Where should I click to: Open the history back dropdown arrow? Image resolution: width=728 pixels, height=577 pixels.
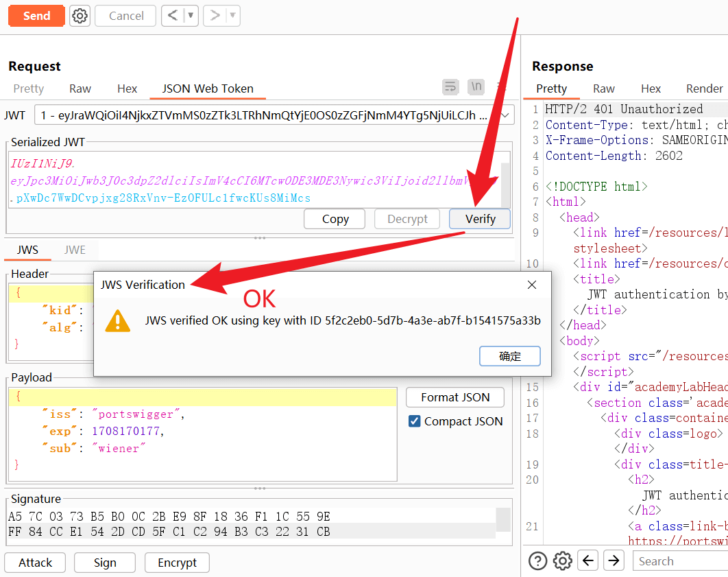pyautogui.click(x=191, y=16)
